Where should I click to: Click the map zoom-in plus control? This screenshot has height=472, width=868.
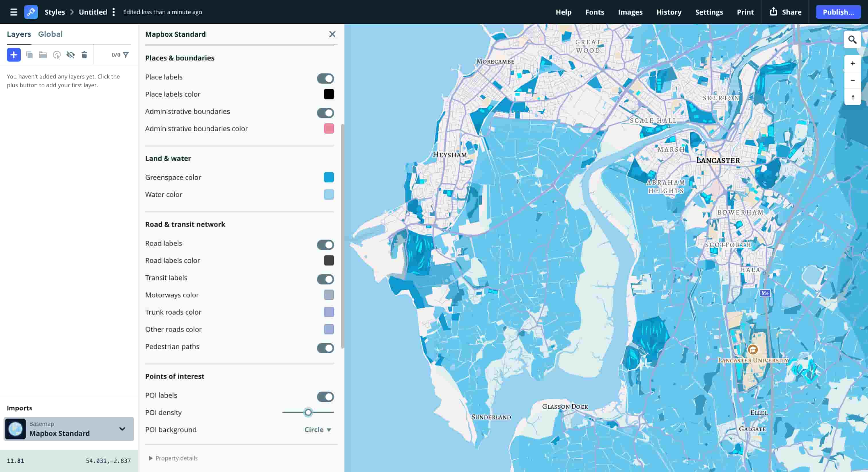[x=853, y=63]
